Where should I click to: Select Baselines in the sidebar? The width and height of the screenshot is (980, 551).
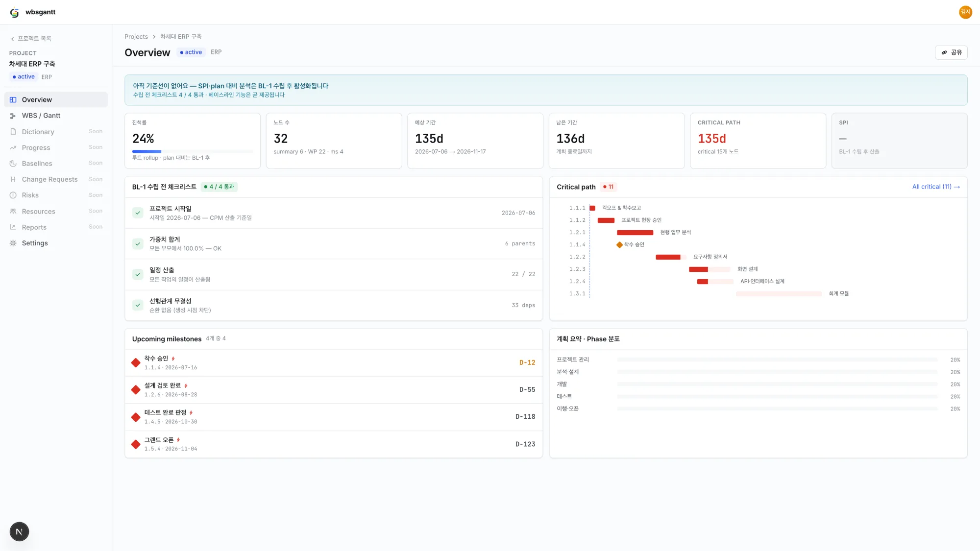(x=56, y=164)
